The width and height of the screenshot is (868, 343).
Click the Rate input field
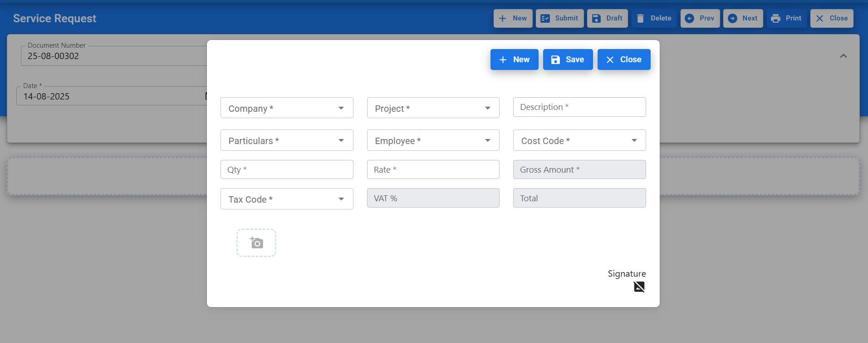point(433,169)
